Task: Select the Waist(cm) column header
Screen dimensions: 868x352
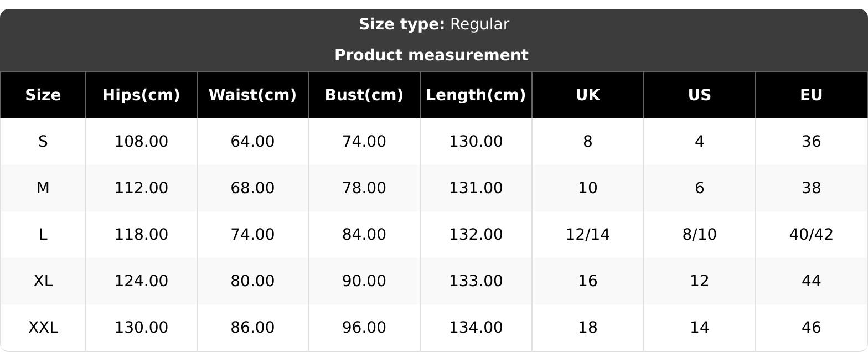Action: click(x=252, y=95)
